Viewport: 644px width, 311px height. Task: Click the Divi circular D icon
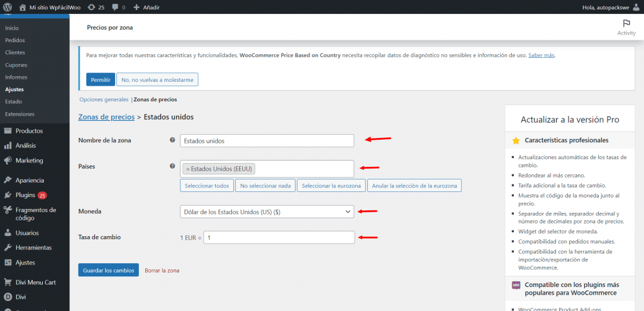pyautogui.click(x=8, y=297)
